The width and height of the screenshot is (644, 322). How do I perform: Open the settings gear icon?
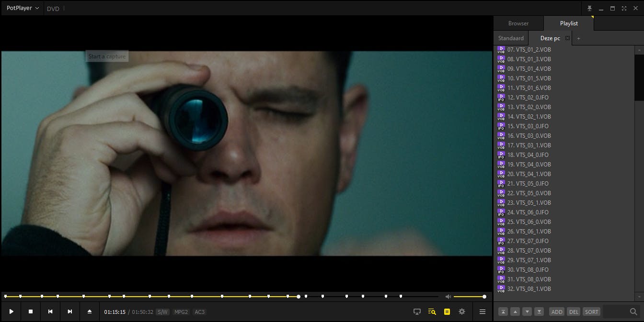pos(462,311)
